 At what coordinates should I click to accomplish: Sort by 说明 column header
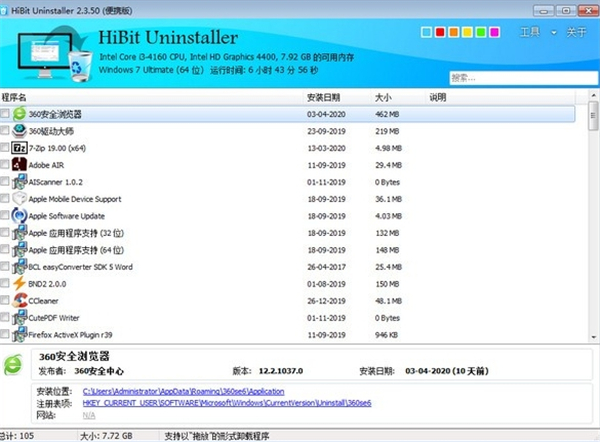click(500, 97)
